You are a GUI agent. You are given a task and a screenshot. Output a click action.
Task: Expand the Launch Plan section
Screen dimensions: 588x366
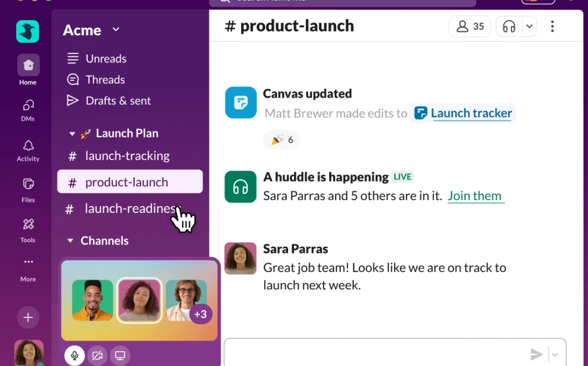72,133
